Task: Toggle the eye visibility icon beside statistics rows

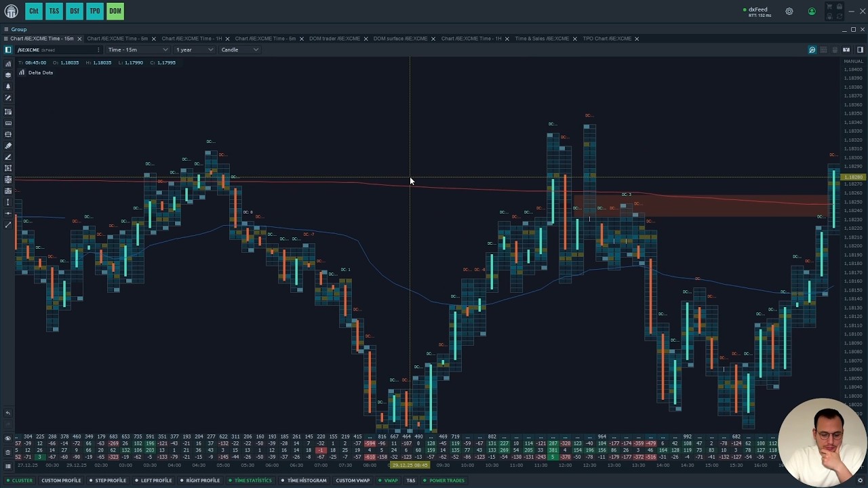Action: tap(8, 439)
